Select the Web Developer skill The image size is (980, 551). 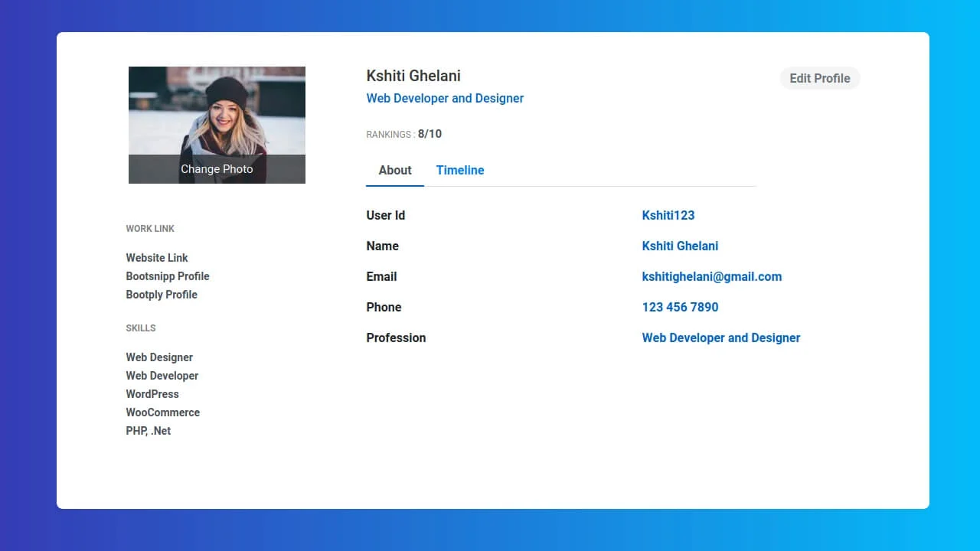click(162, 376)
